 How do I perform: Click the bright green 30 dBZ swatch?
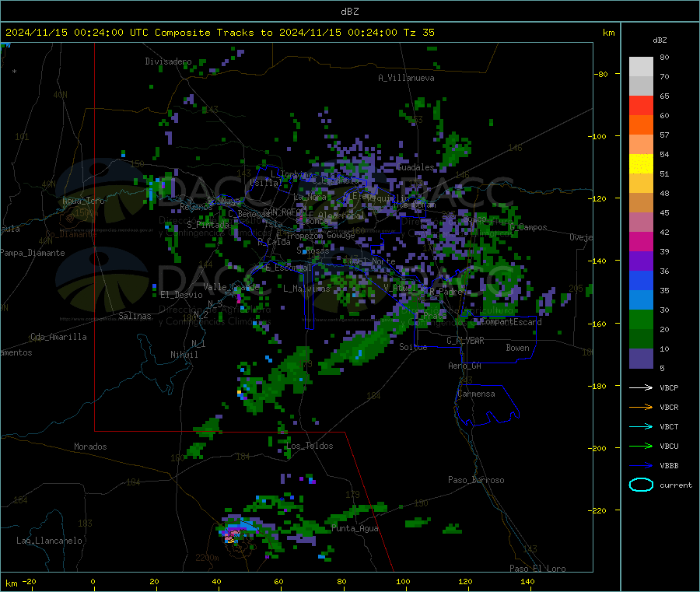pos(641,319)
